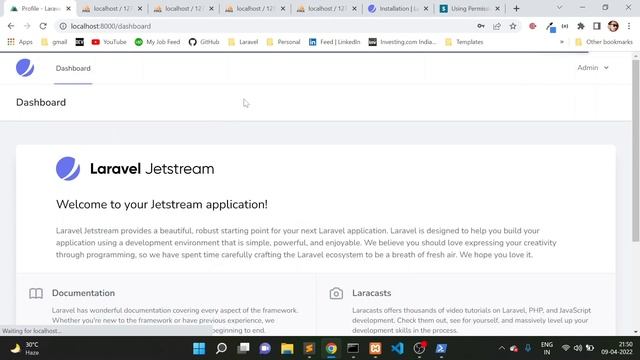
Task: Open the Other bookmarks folder
Action: tap(604, 42)
